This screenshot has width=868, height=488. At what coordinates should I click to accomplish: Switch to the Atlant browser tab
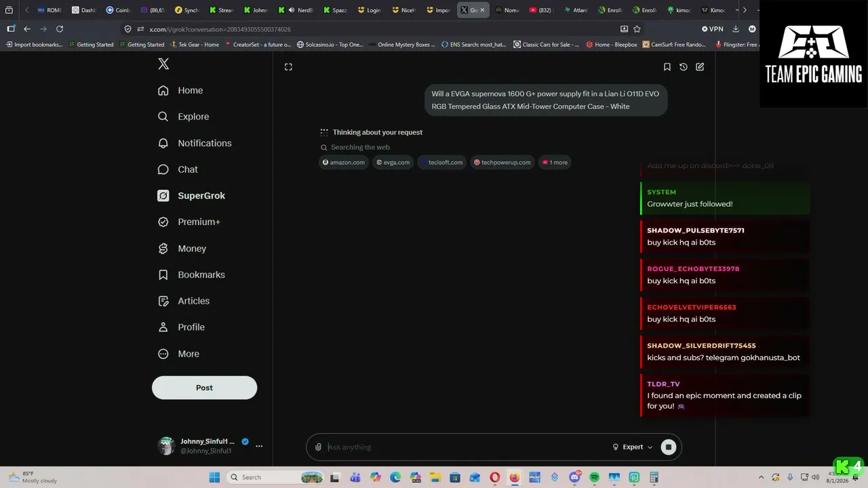coord(576,10)
